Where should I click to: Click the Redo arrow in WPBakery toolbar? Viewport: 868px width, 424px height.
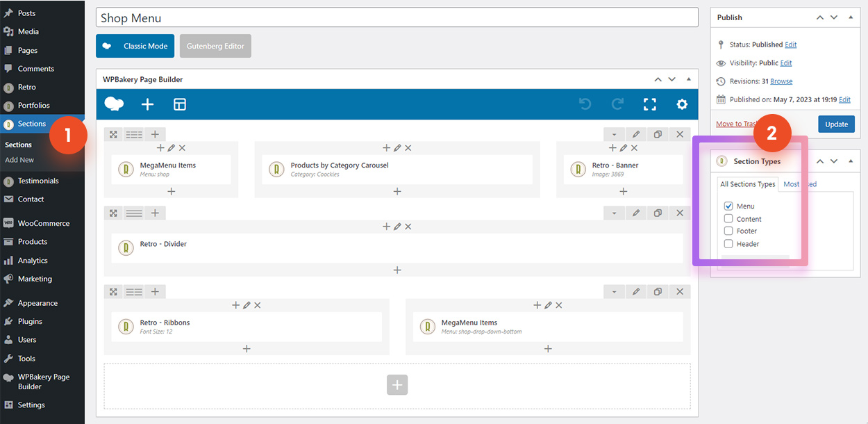coord(617,104)
